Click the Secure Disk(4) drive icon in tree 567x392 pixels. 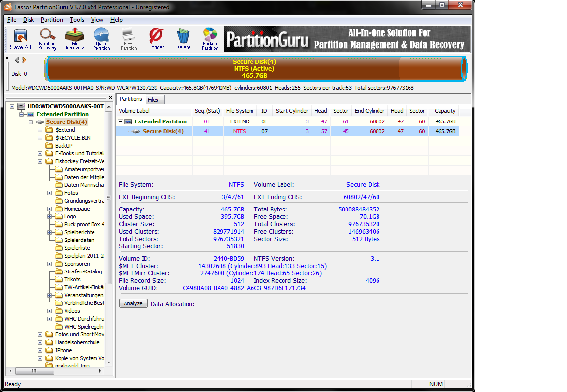point(40,122)
